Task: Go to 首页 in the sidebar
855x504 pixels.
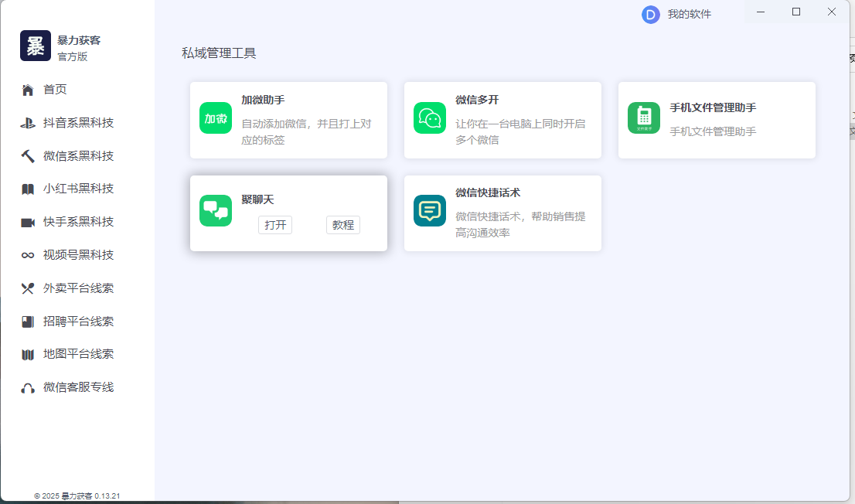Action: pos(55,90)
